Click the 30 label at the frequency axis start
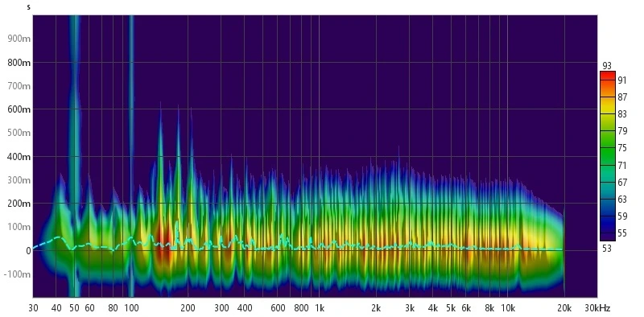This screenshot has width=644, height=317. tap(32, 308)
